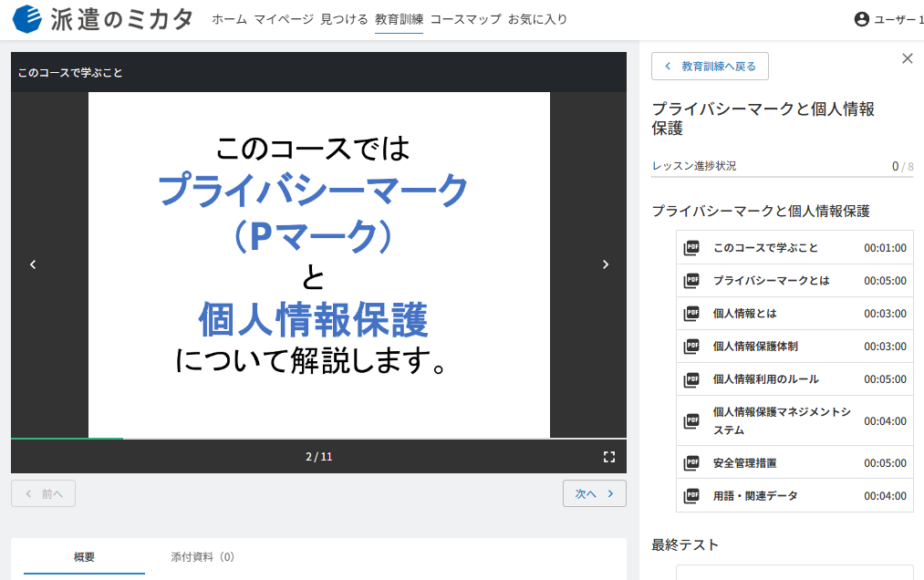Open the コースマップ menu item
Viewport: 924px width, 580px height.
pyautogui.click(x=465, y=19)
